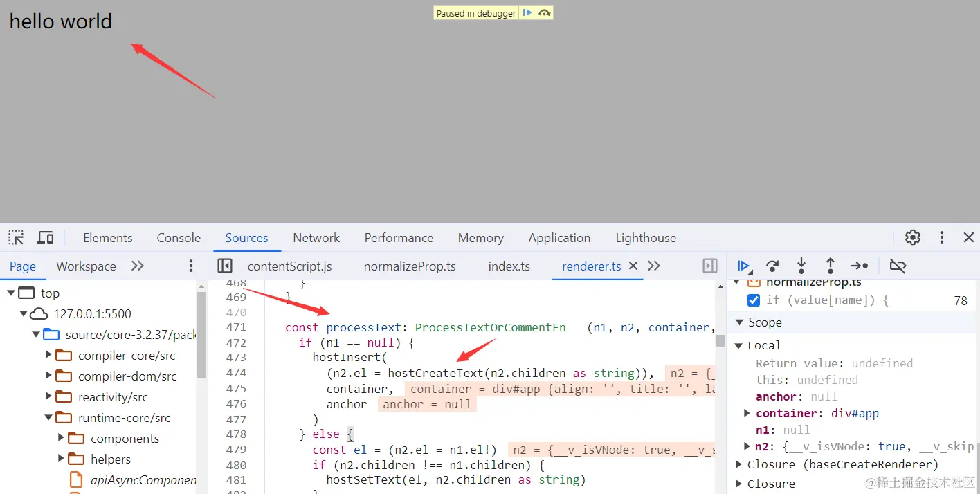This screenshot has width=980, height=494.
Task: Disable the value[name] breakpoint checkbox
Action: click(754, 300)
